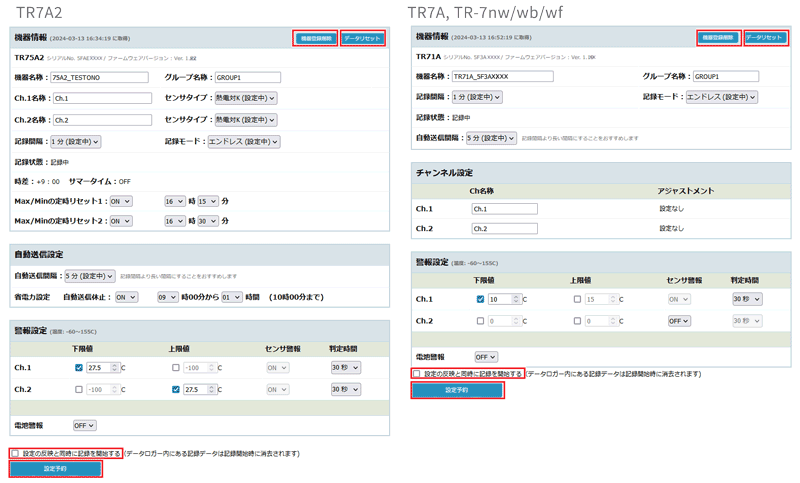The image size is (800, 483).
Task: Open 電池警報 OFF dropdown in TR7A panel
Action: pos(486,357)
